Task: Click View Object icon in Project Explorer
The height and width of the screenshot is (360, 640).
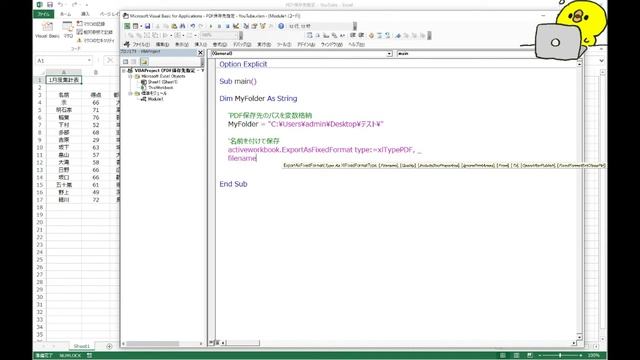Action: point(134,62)
